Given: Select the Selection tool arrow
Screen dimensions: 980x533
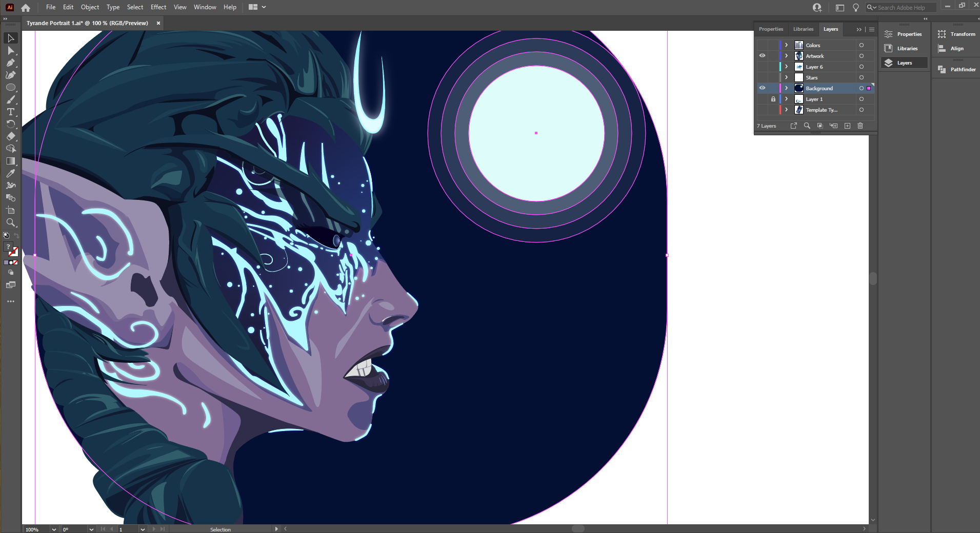Looking at the screenshot, I should pos(10,38).
